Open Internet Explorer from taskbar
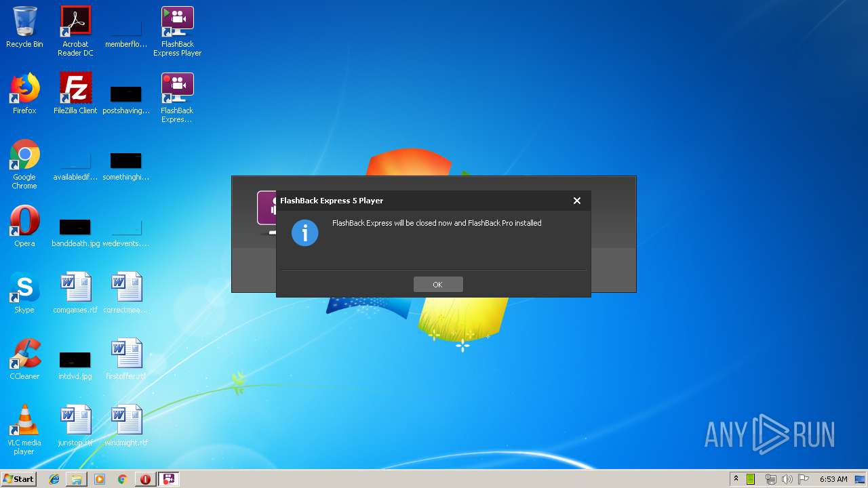This screenshot has height=488, width=868. pos(54,479)
